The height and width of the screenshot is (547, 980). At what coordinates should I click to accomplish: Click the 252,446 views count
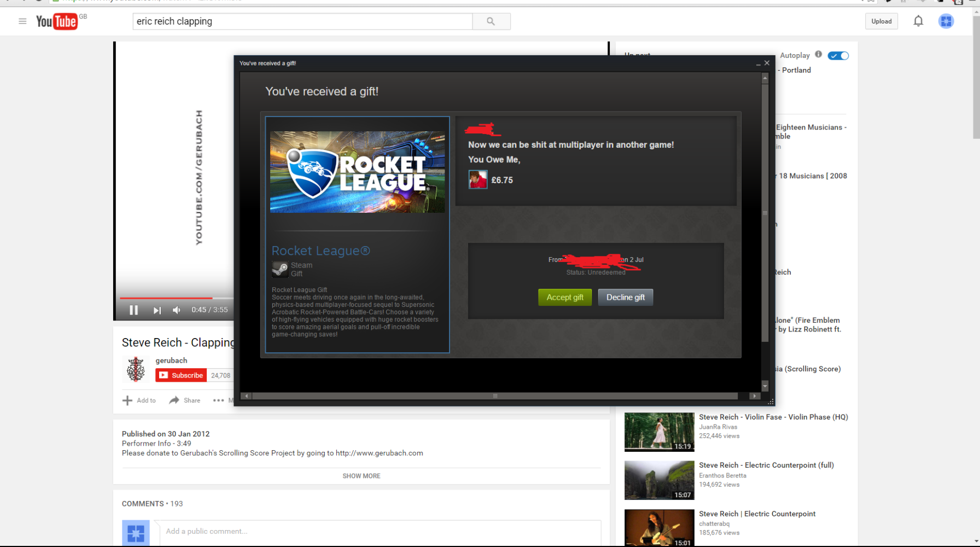pos(719,436)
